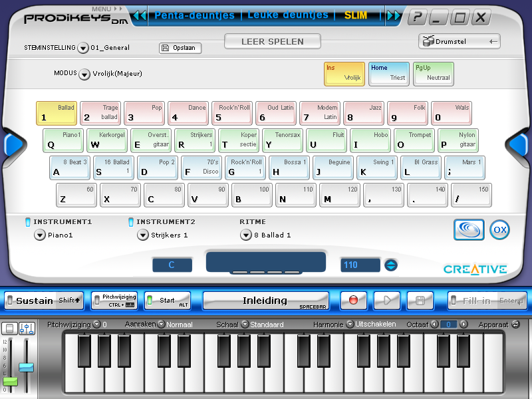Image resolution: width=532 pixels, height=399 pixels.
Task: Open the Schaal dropdown
Action: pyautogui.click(x=245, y=325)
